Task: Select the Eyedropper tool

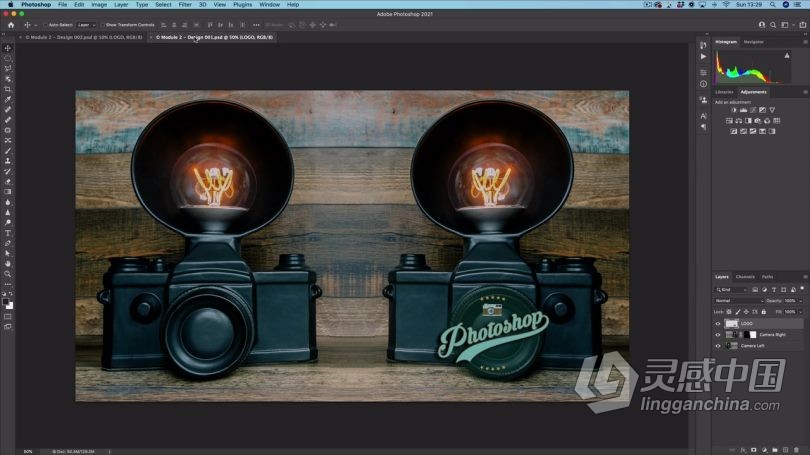Action: (x=8, y=99)
